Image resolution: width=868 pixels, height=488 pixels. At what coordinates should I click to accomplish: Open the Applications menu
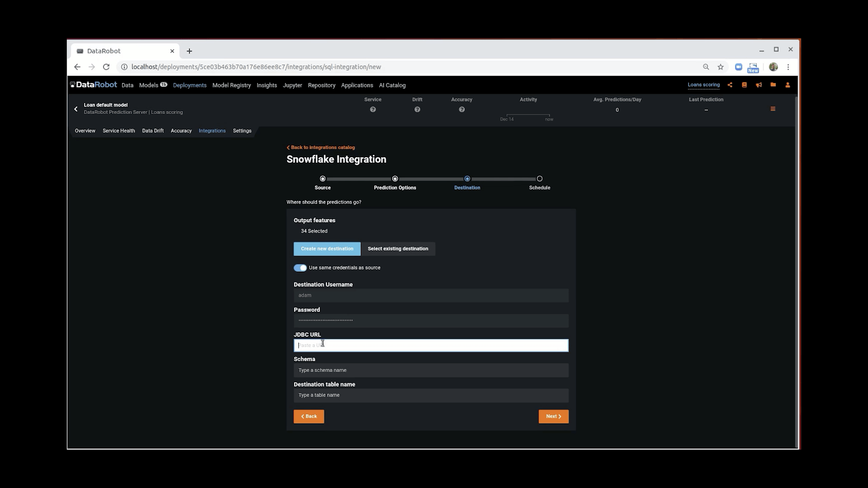click(357, 85)
